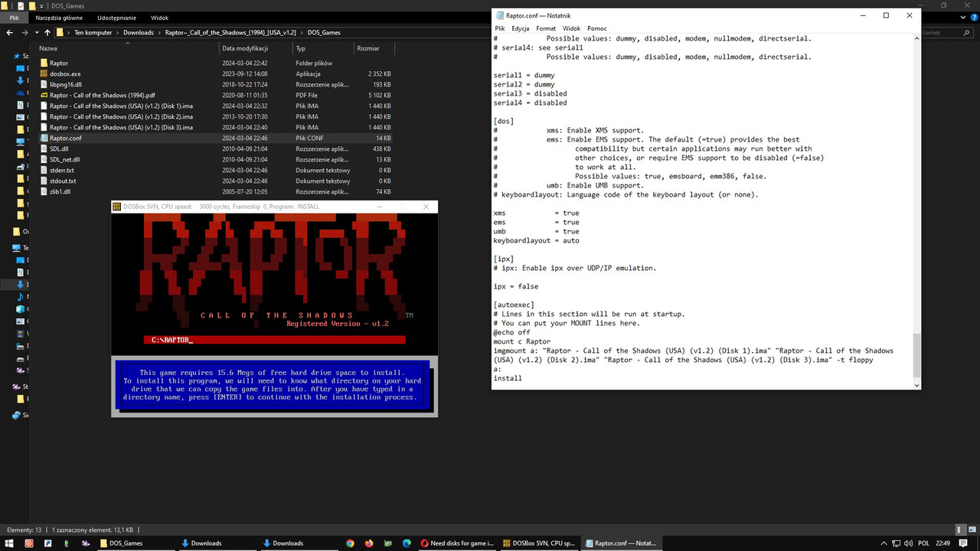Viewport: 980px width, 551px height.
Task: Select SDL.dll in the file list
Action: click(x=59, y=149)
